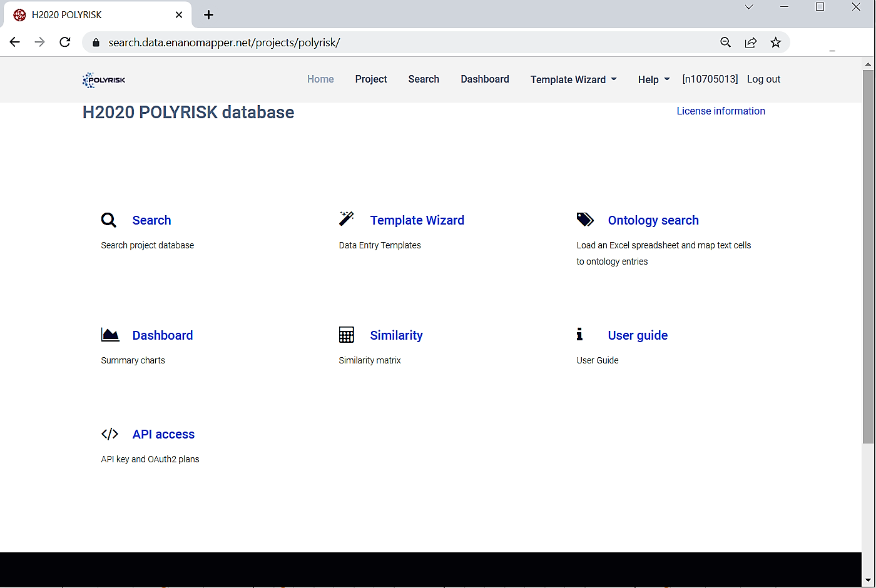Click the lock icon in address bar

pyautogui.click(x=96, y=43)
